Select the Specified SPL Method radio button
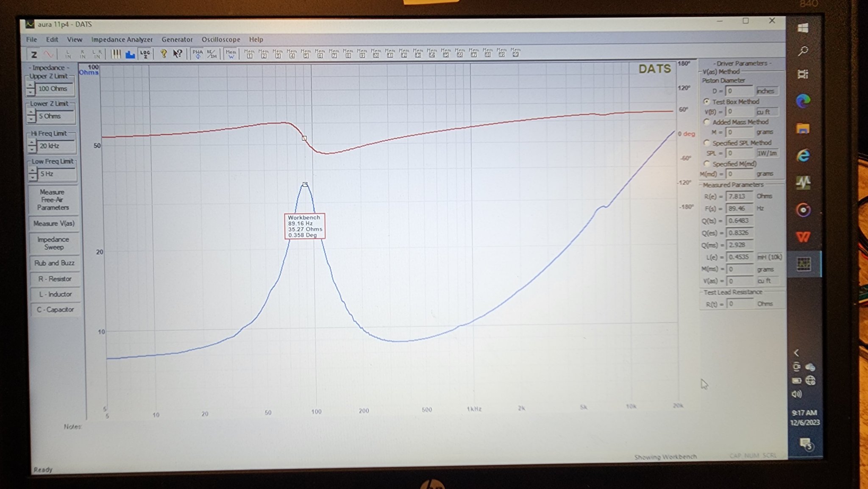 707,142
